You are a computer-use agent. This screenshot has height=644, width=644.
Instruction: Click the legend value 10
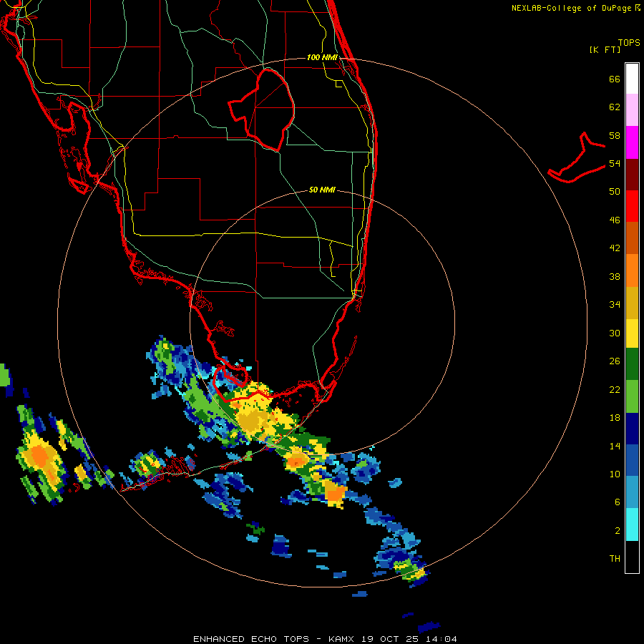(615, 474)
